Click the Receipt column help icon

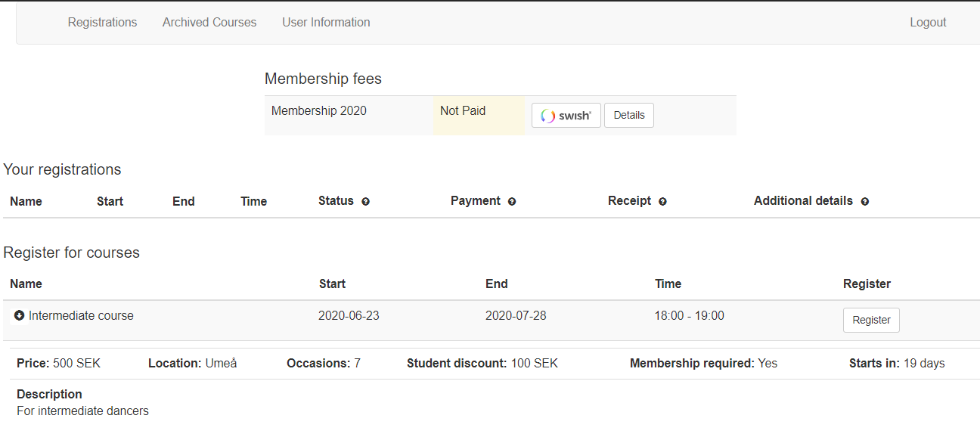coord(662,202)
